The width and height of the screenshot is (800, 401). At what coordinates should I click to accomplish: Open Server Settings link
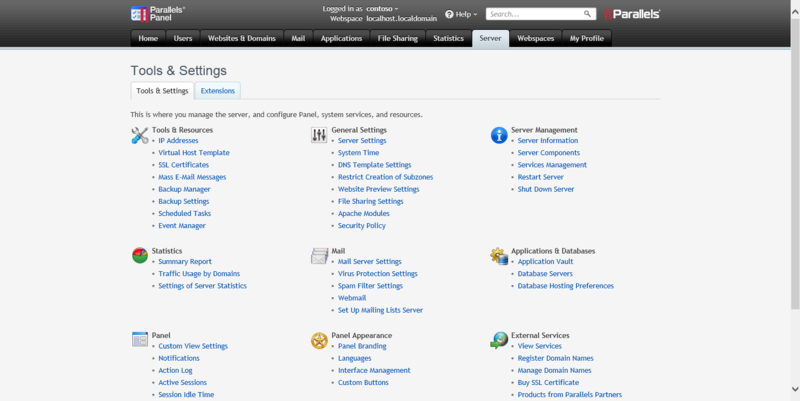click(362, 140)
